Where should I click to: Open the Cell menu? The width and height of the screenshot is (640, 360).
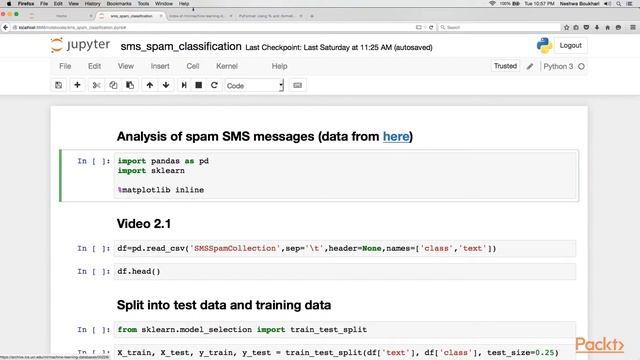pyautogui.click(x=193, y=66)
